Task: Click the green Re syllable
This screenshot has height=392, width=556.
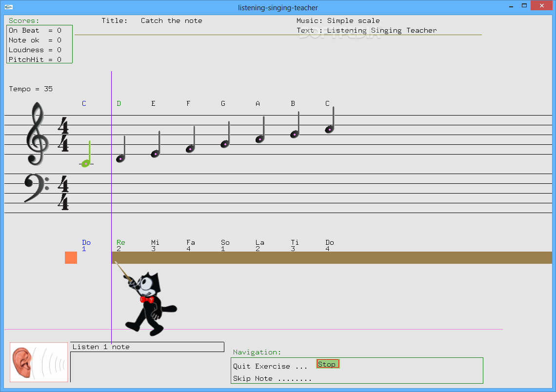Action: coord(120,242)
